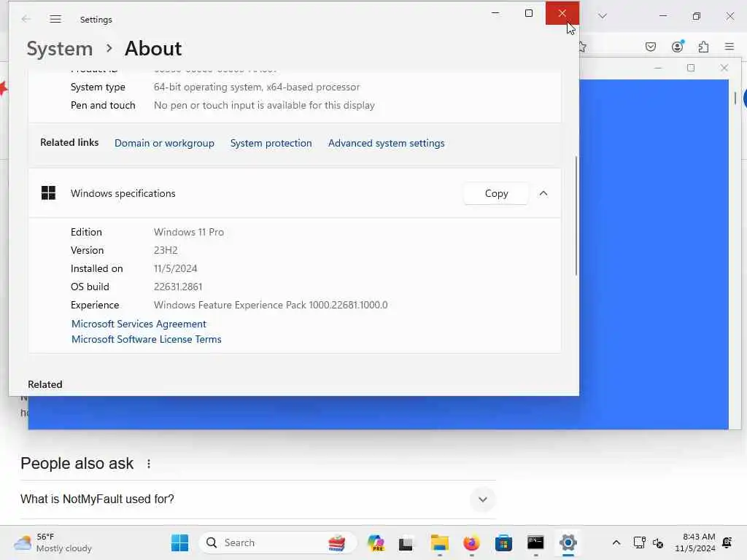Image resolution: width=747 pixels, height=560 pixels.
Task: Open Firefox tab list dropdown chevron
Action: [603, 16]
